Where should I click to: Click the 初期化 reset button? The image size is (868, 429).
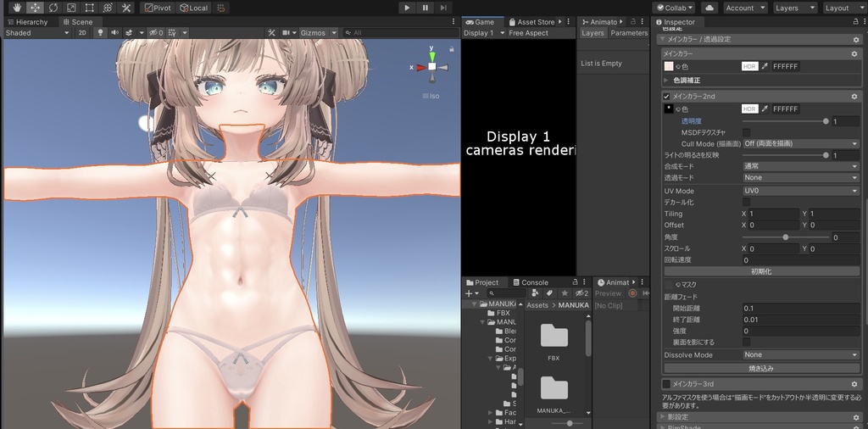(x=761, y=272)
